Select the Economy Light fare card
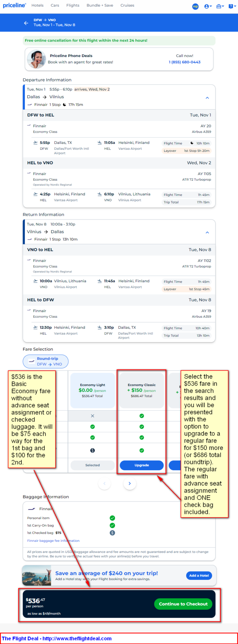Image resolution: width=238 pixels, height=644 pixels. 93,390
